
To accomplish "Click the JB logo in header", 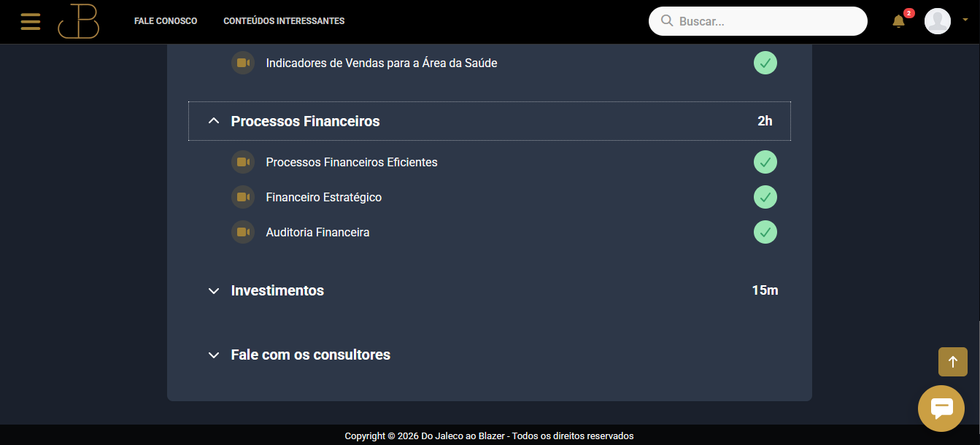I will point(79,21).
